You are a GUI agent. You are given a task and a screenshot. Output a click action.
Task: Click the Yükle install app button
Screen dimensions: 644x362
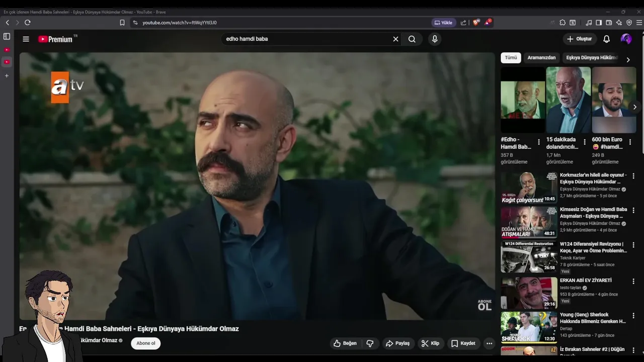444,23
